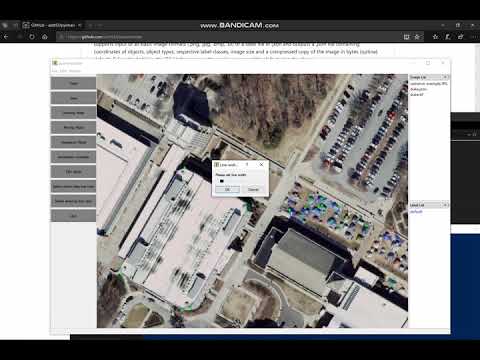Click Cancel in the Line width dialog
This screenshot has width=480, height=360.
253,189
